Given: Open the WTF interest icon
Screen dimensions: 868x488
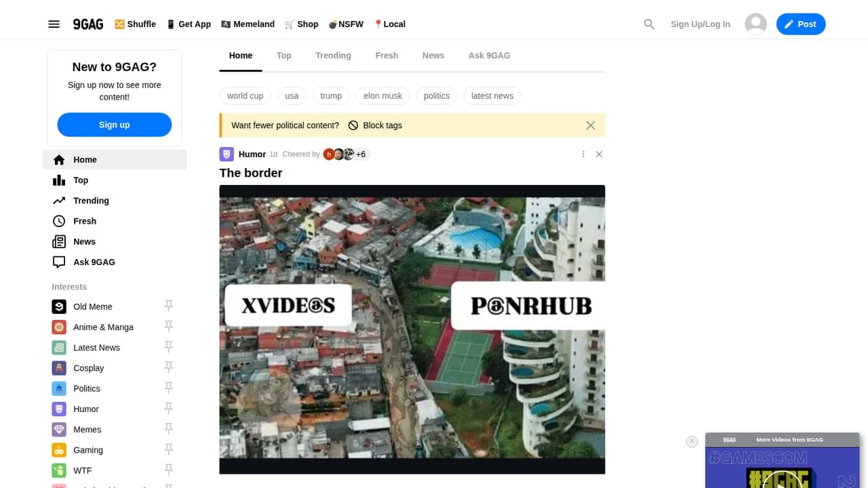Looking at the screenshot, I should (x=59, y=470).
